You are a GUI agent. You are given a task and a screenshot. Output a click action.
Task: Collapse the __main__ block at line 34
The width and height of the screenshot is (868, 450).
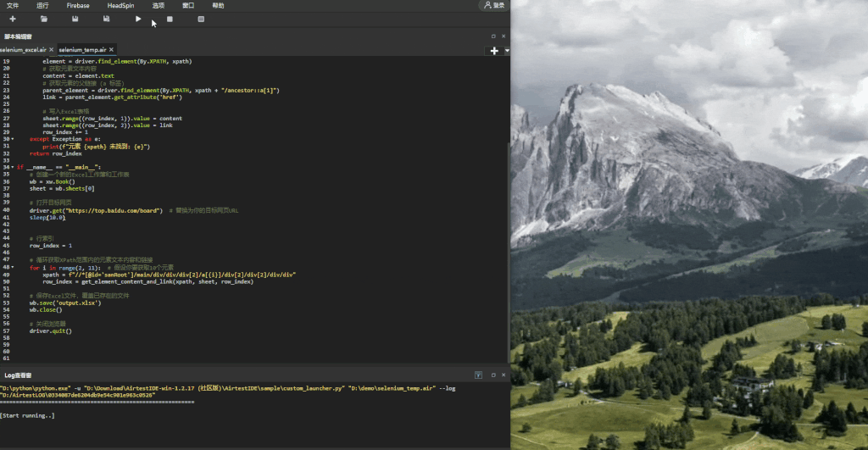(x=13, y=167)
